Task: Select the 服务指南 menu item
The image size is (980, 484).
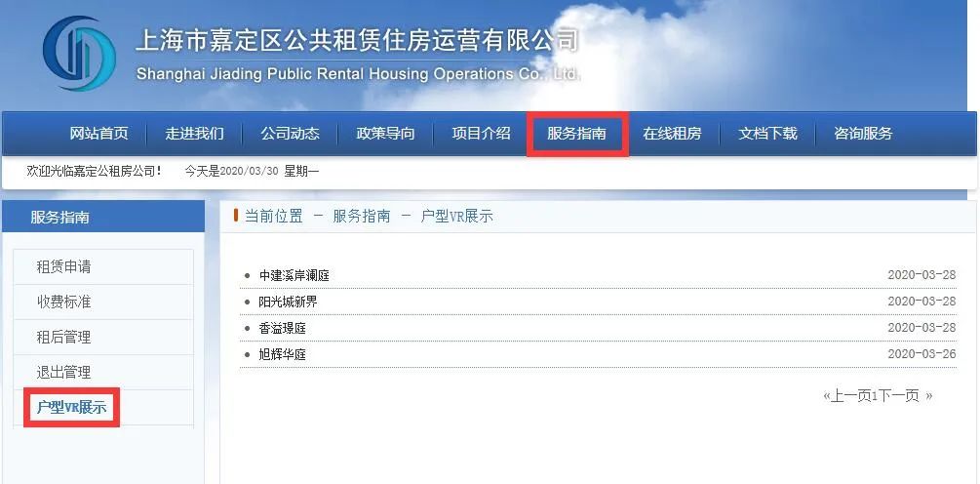Action: pos(576,133)
